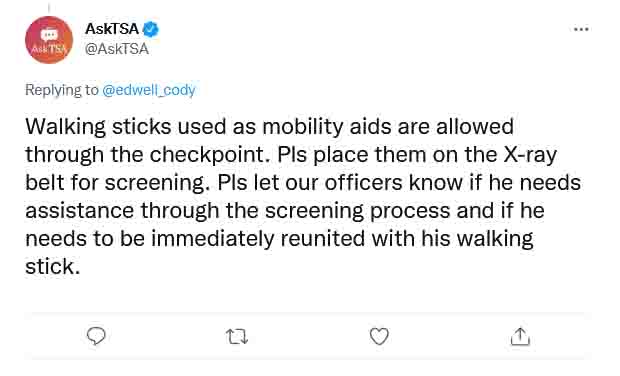
Task: Click the "AskTSA" text inside the avatar
Action: coord(49,49)
